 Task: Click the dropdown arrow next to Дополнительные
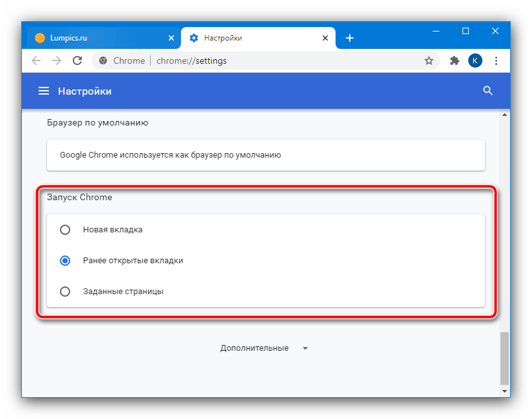pyautogui.click(x=305, y=348)
